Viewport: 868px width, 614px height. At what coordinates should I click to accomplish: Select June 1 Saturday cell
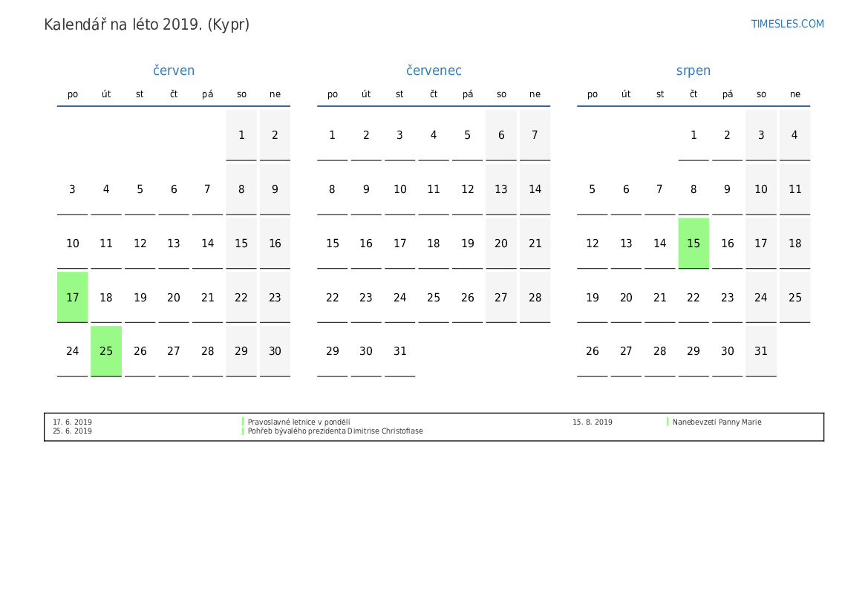241,135
